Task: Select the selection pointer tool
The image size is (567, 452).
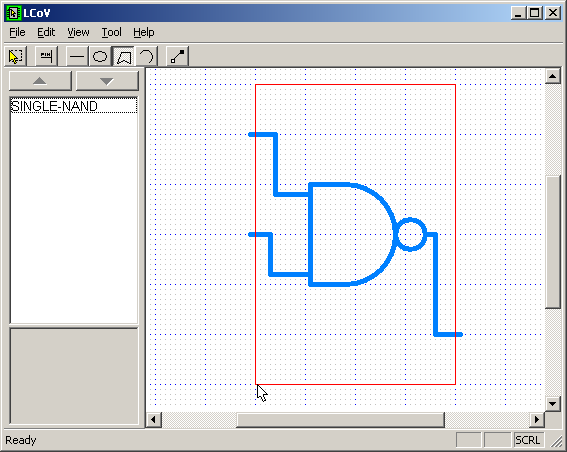Action: pos(15,56)
